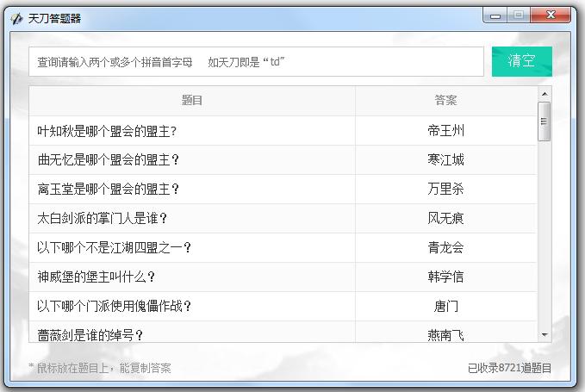Click the 鼠标放在题目上，能复制答案 hint text
The height and width of the screenshot is (392, 585).
(100, 368)
